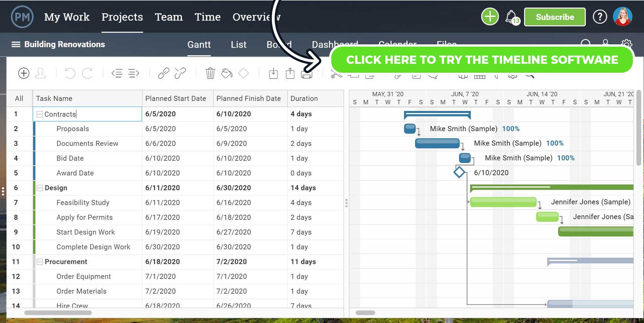
Task: Click the Task Name column header
Action: (x=87, y=98)
